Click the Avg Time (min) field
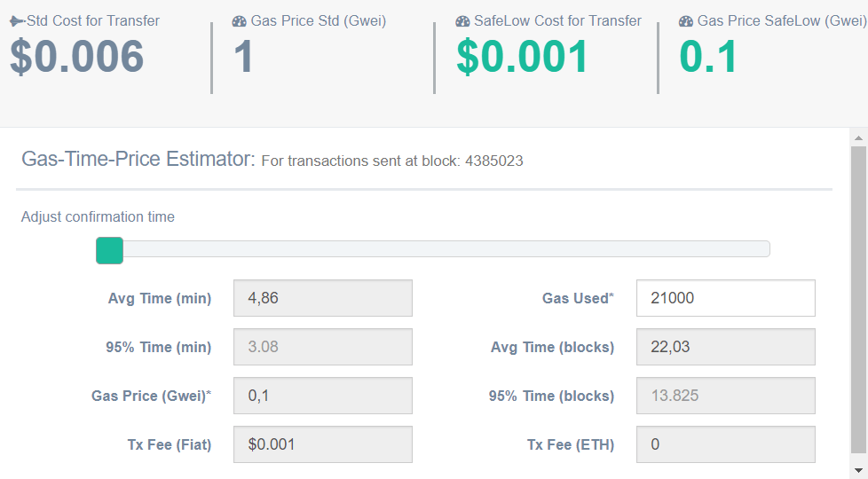Image resolution: width=868 pixels, height=479 pixels. [322, 298]
